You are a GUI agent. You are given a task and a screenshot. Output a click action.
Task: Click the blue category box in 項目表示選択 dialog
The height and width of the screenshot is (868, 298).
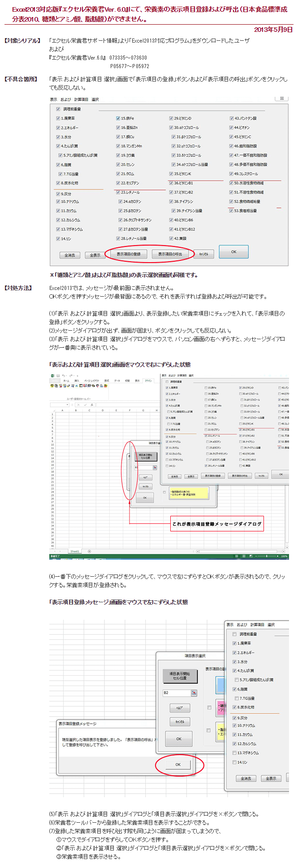pyautogui.click(x=220, y=685)
